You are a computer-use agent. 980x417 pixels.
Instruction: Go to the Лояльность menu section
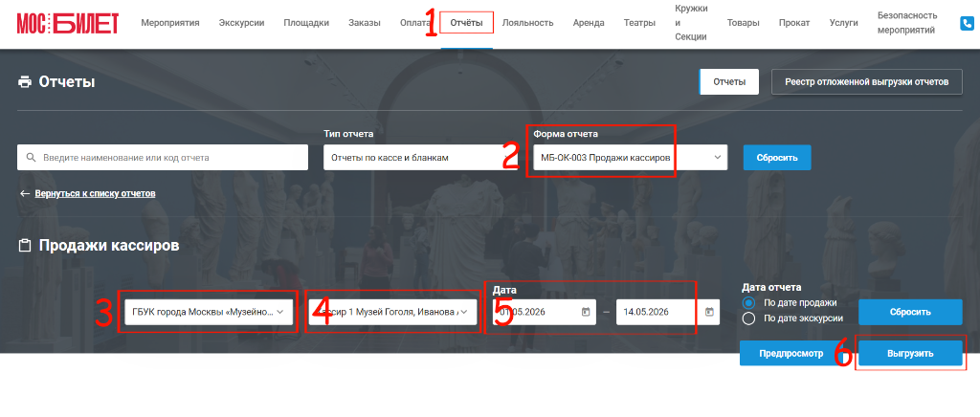(527, 23)
